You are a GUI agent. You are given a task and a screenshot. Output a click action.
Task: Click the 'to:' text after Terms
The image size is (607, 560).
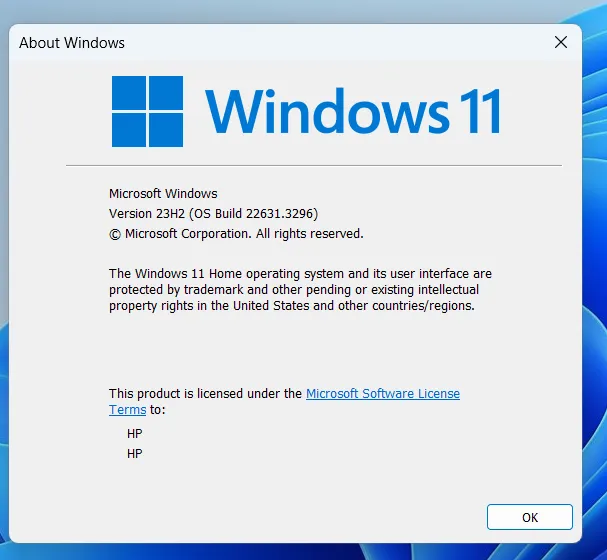click(x=158, y=410)
